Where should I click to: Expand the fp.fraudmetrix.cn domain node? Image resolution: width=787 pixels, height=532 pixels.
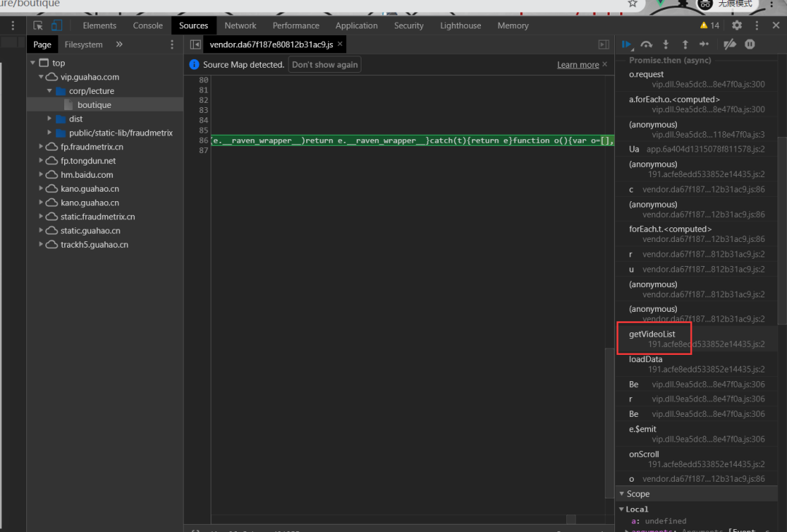42,147
